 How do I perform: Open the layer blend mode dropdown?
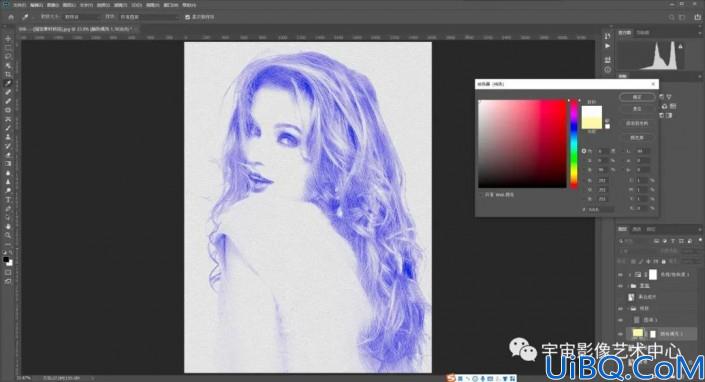tap(638, 252)
